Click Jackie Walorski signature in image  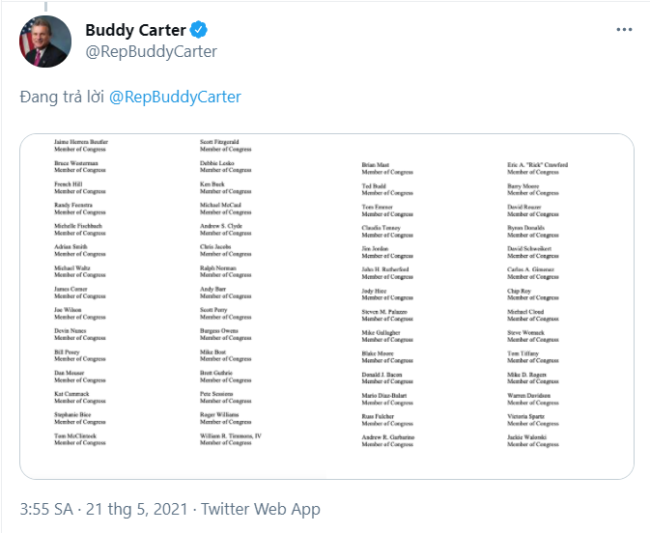coord(526,437)
